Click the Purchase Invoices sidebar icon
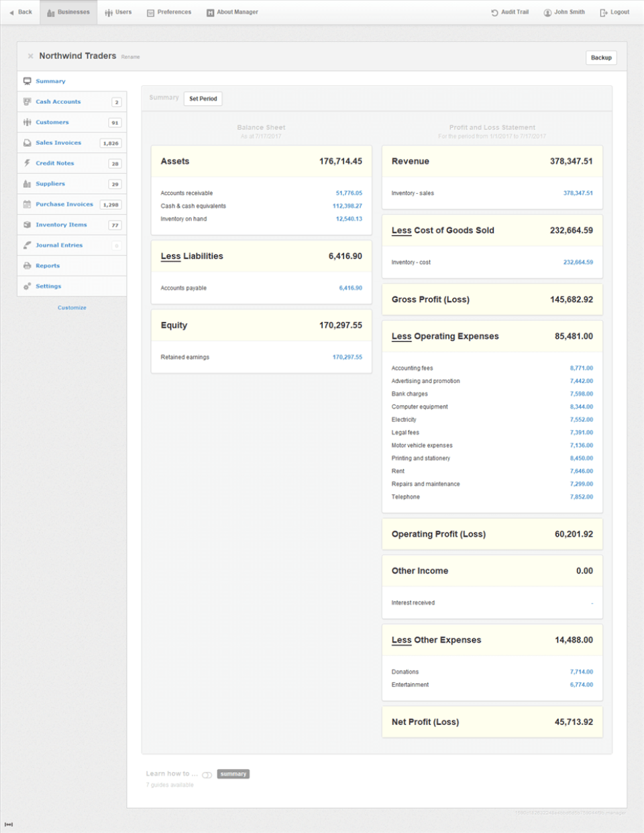This screenshot has width=644, height=833. pos(27,204)
